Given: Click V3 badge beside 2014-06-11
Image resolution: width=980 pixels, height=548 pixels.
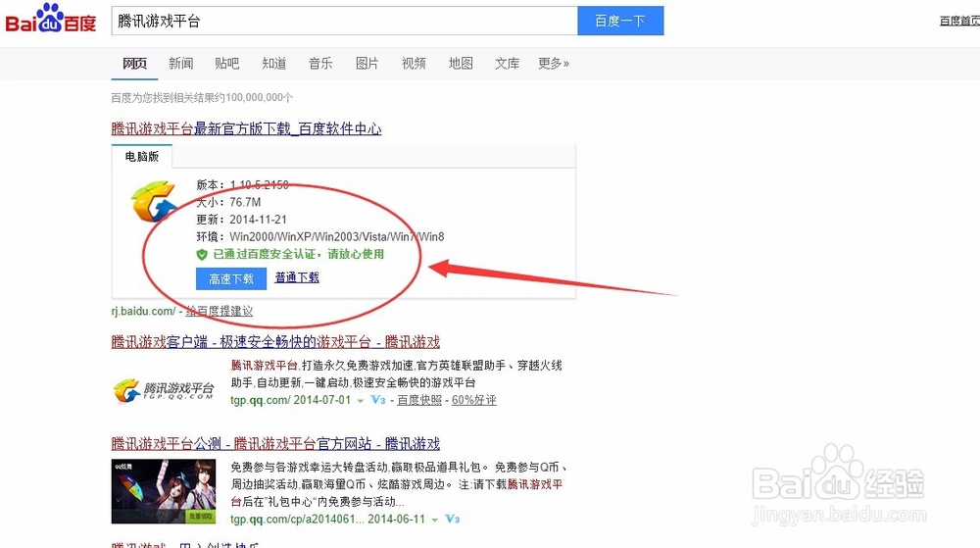Looking at the screenshot, I should point(453,519).
